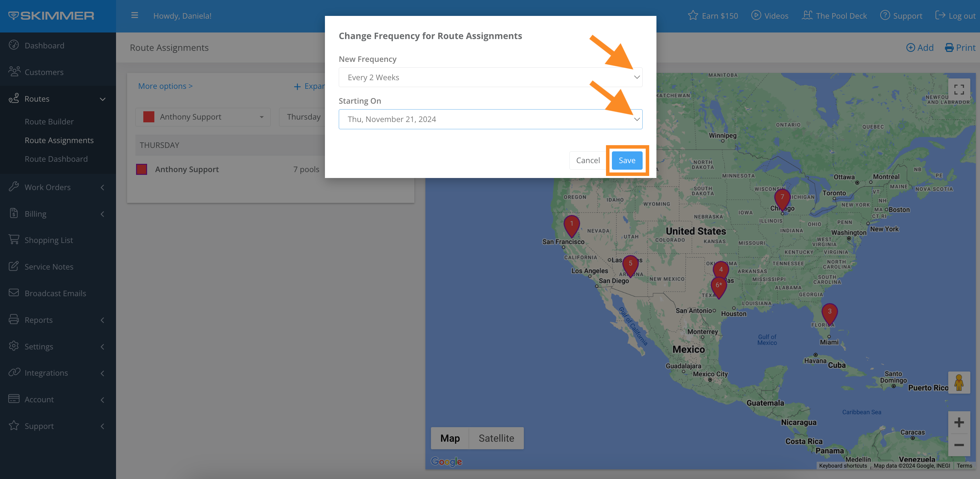Collapse the Routes sidebar chevron

102,99
